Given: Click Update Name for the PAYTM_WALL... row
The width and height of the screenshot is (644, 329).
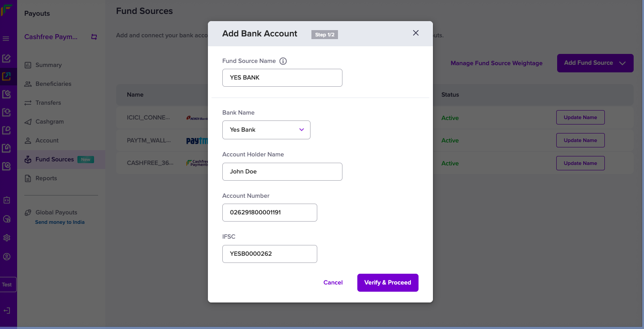Looking at the screenshot, I should click(581, 140).
